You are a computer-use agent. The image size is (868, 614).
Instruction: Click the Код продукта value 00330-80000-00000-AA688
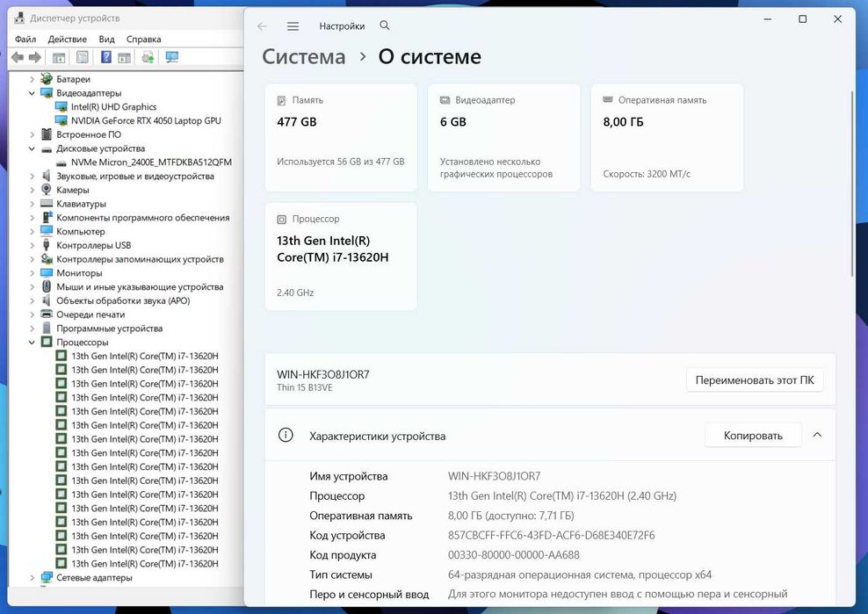(x=514, y=555)
